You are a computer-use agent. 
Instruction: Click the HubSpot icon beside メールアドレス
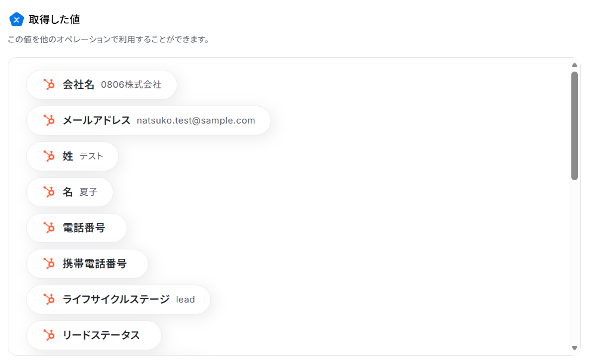point(49,121)
